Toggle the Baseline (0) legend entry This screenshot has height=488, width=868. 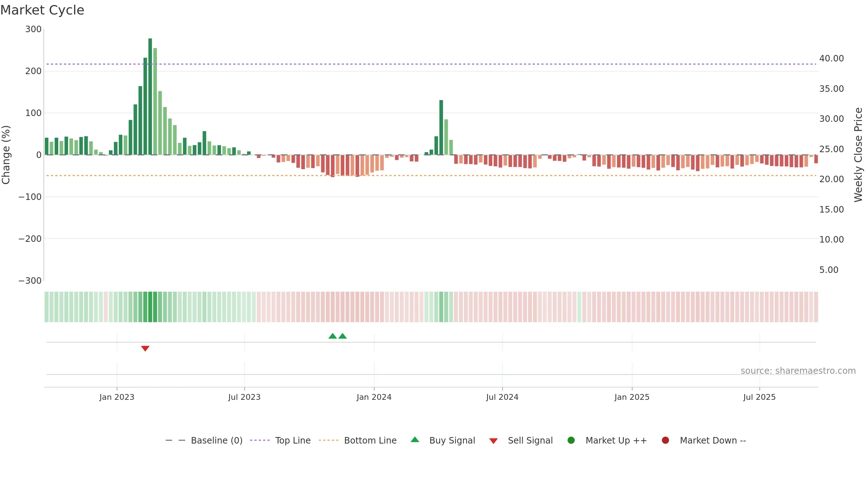click(204, 440)
